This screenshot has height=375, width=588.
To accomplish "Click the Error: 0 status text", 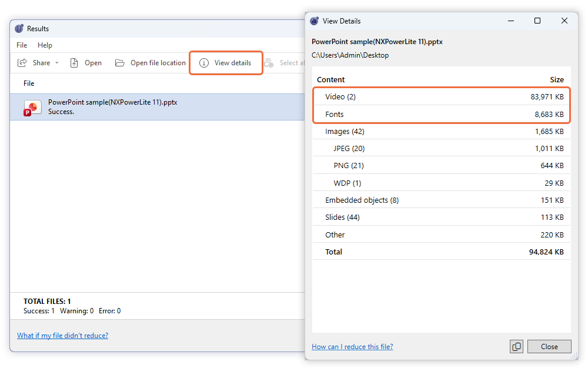I will pos(109,311).
